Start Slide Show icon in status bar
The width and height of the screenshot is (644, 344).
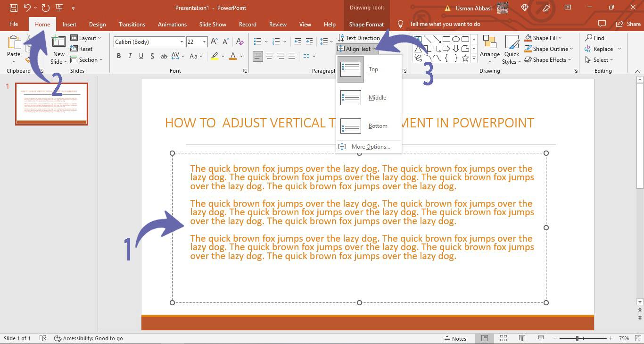[541, 338]
